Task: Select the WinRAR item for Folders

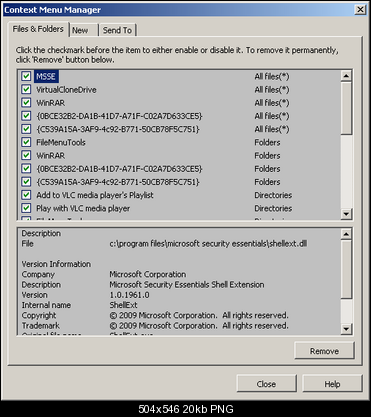Action: (51, 155)
